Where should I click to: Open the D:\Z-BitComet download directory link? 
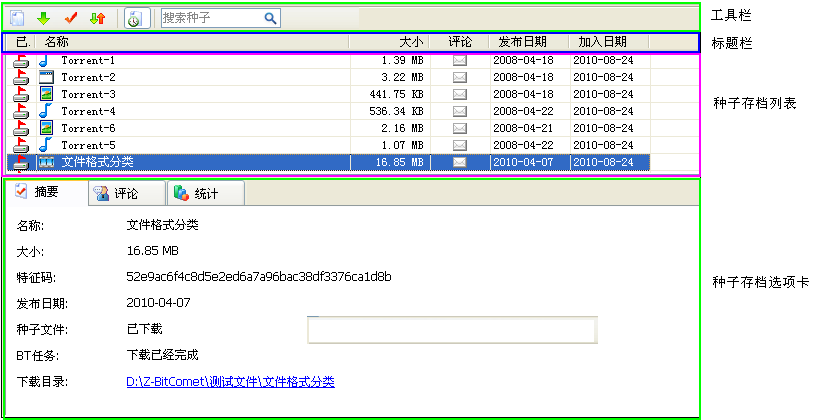pos(230,382)
